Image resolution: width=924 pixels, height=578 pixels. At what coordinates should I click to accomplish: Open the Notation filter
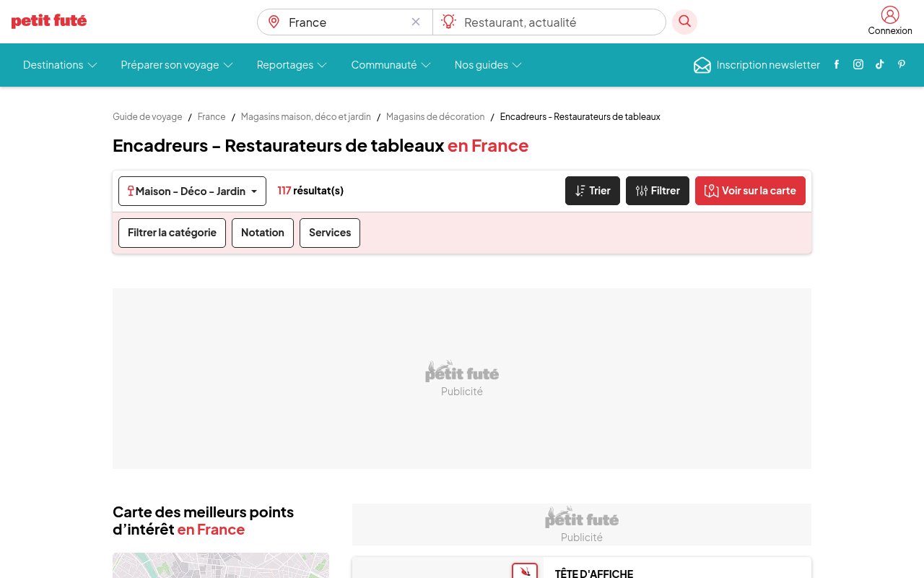[x=262, y=233]
